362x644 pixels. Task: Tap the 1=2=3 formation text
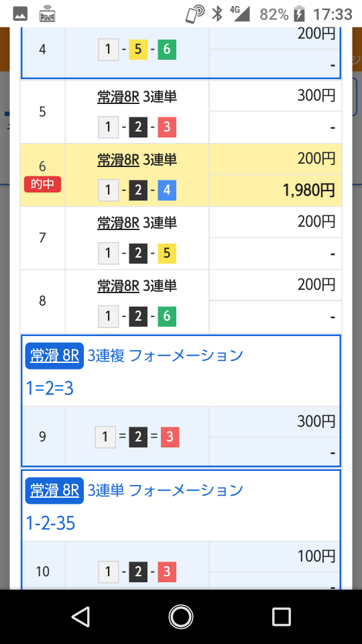click(50, 388)
